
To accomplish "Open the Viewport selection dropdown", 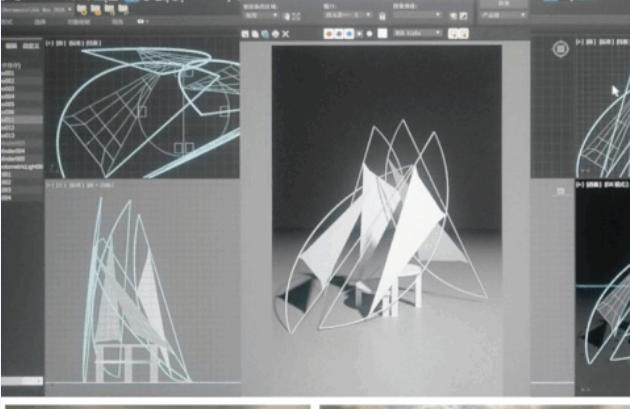I will (348, 15).
